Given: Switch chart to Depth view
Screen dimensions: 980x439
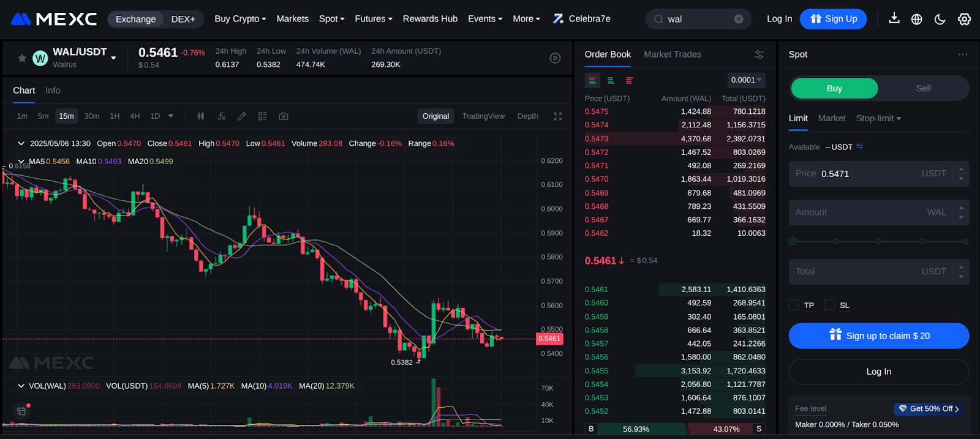Looking at the screenshot, I should 527,116.
